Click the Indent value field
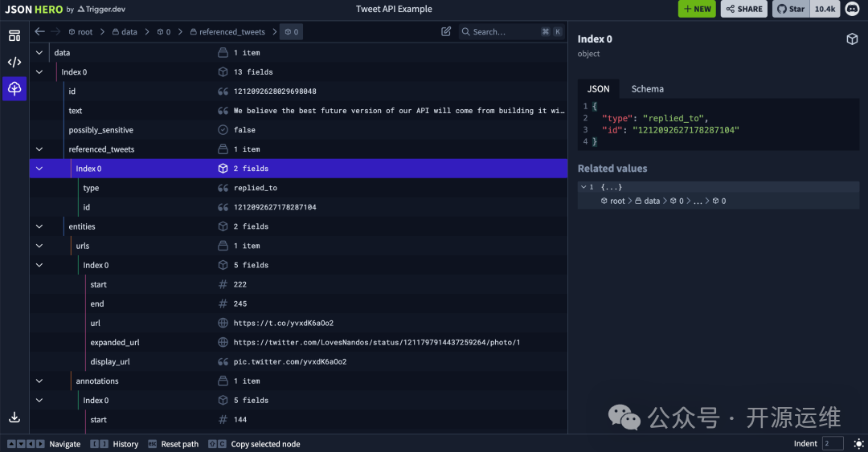This screenshot has height=452, width=868. point(833,444)
